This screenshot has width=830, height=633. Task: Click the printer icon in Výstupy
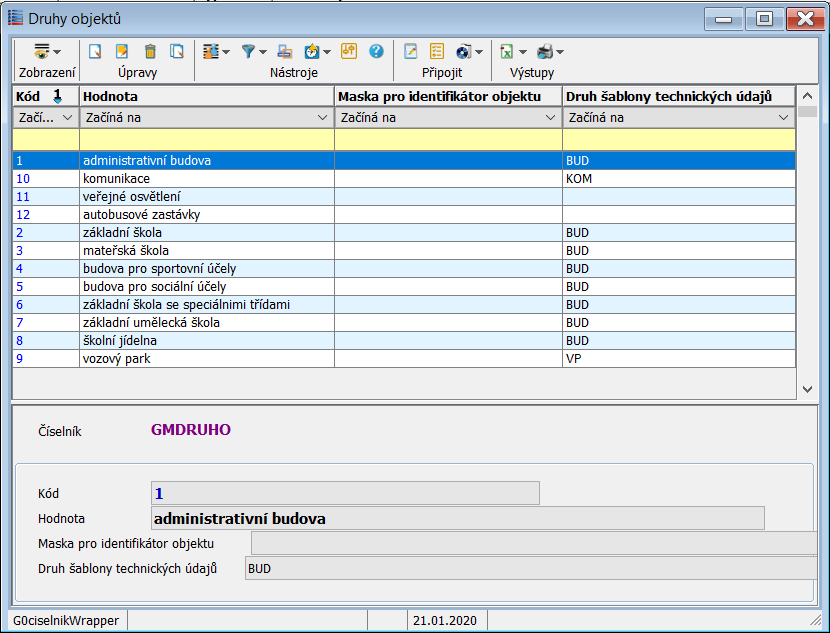coord(545,51)
